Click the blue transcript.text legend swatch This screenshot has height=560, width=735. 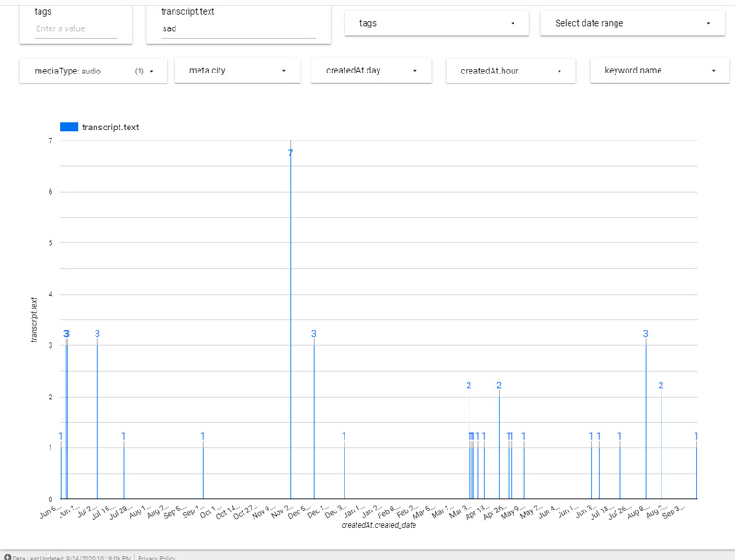click(x=68, y=128)
